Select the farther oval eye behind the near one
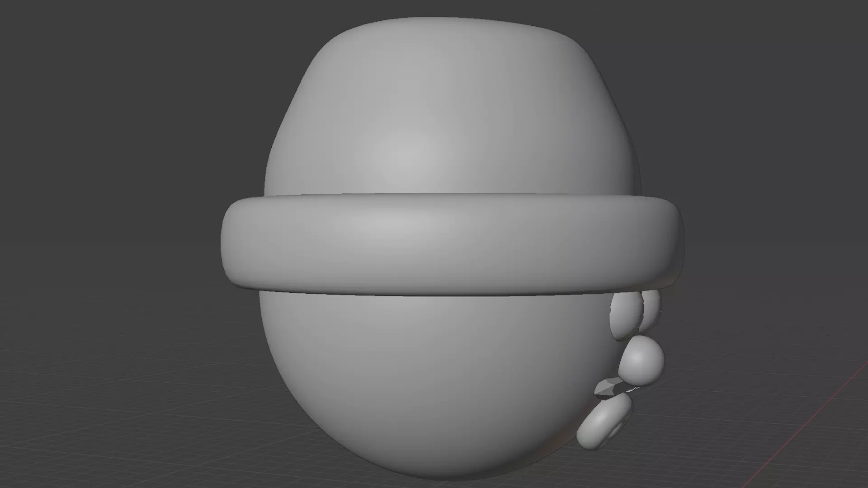The width and height of the screenshot is (868, 488). (x=652, y=311)
